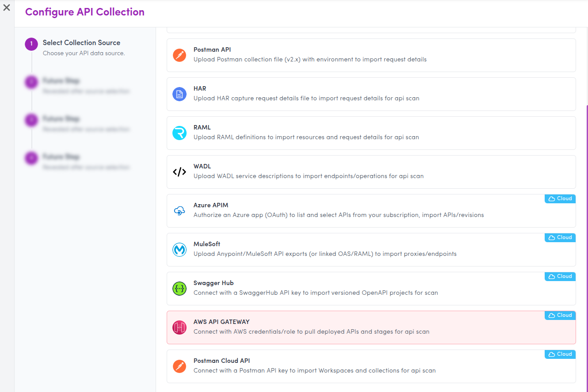588x392 pixels.
Task: Click the Postman API orange icon
Action: [x=179, y=55]
